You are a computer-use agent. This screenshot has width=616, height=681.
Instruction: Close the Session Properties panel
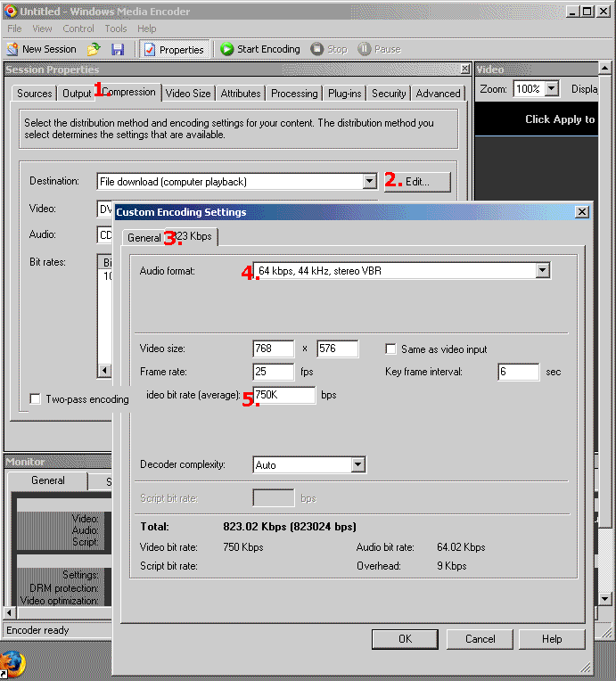coord(464,69)
